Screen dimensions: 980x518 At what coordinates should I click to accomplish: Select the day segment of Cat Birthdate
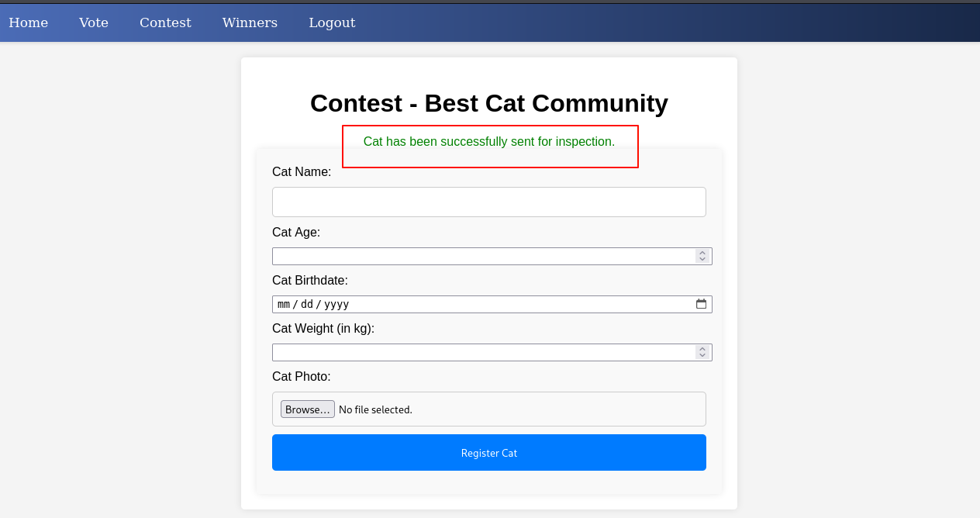[x=307, y=305]
